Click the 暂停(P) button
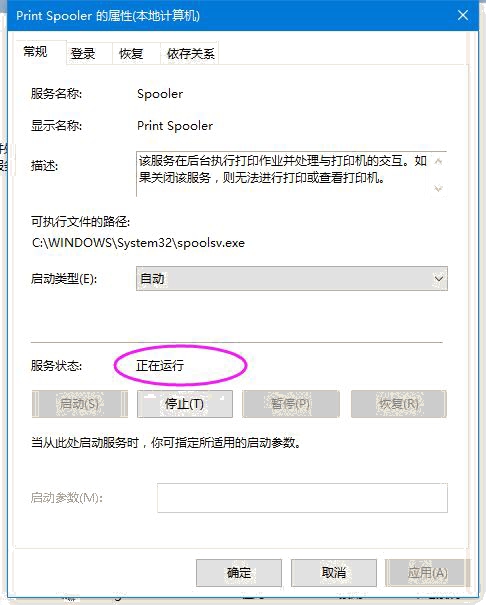Screen dimensions: 486x605 tap(291, 404)
